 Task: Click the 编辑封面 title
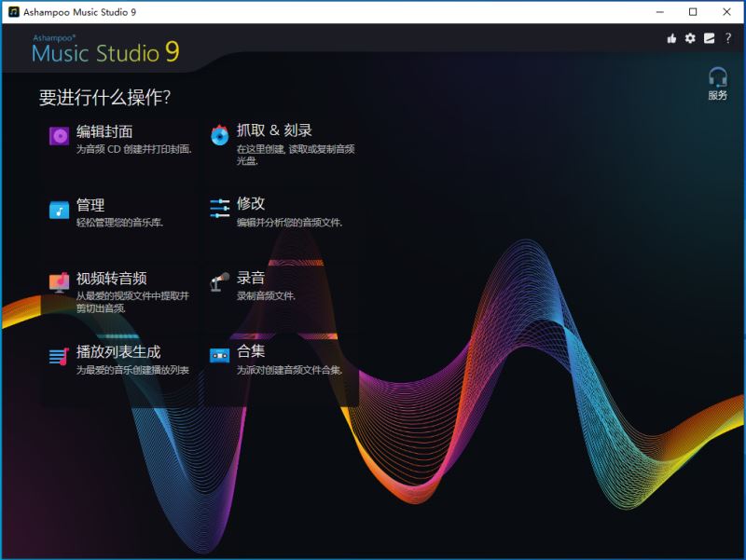[104, 131]
